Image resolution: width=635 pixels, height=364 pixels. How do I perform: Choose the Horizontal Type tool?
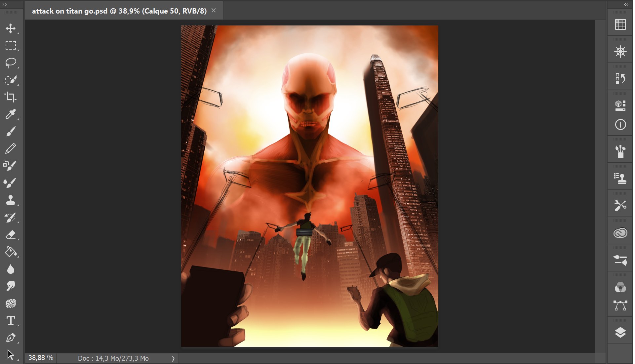click(11, 321)
